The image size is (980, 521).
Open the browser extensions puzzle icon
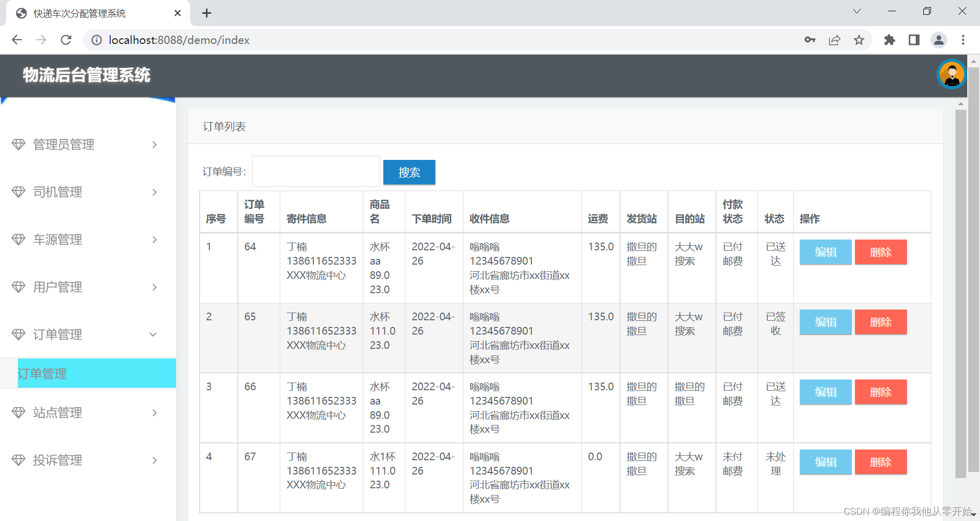click(x=889, y=40)
